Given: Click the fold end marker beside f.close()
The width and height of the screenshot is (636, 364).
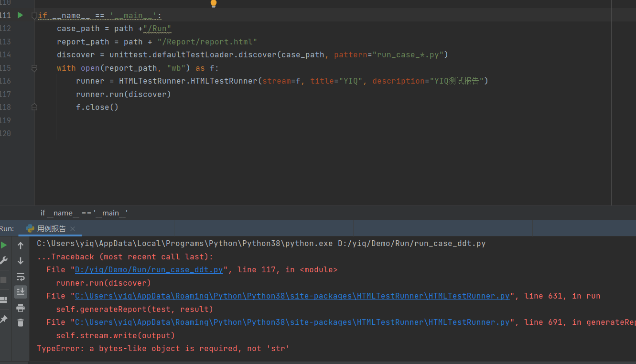Looking at the screenshot, I should (34, 107).
